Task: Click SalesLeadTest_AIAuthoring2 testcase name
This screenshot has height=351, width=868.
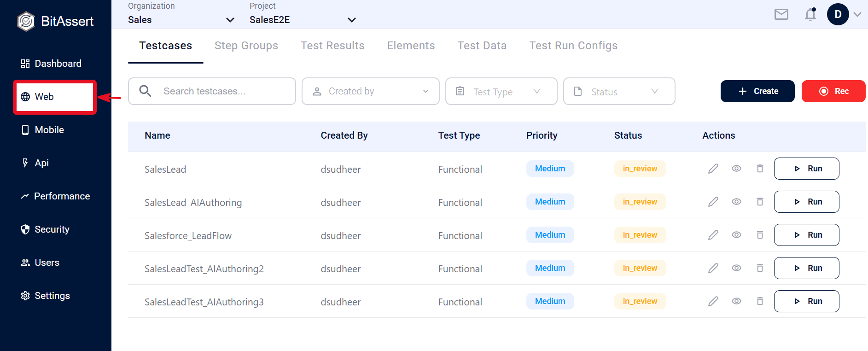Action: [204, 269]
